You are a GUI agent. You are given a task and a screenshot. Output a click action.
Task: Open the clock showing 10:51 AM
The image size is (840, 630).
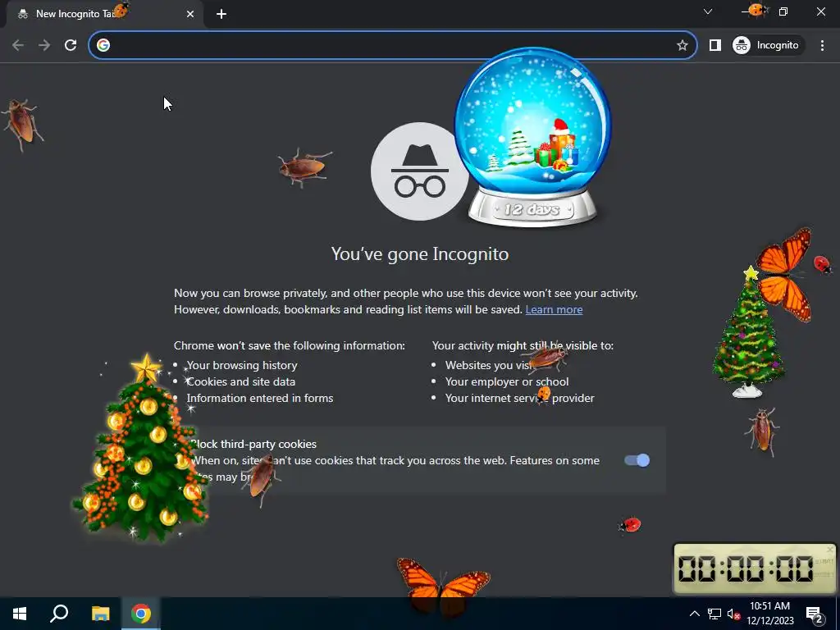point(769,614)
